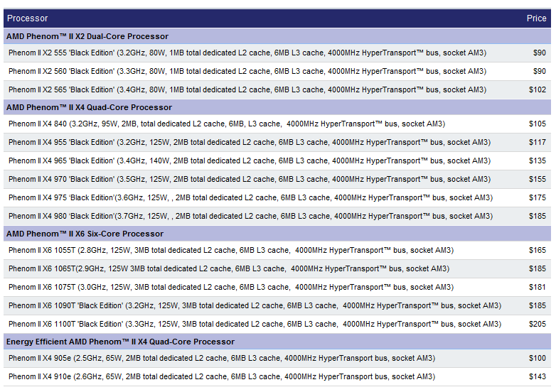
Task: Click the $90 price of the X2 555
Action: click(x=540, y=53)
